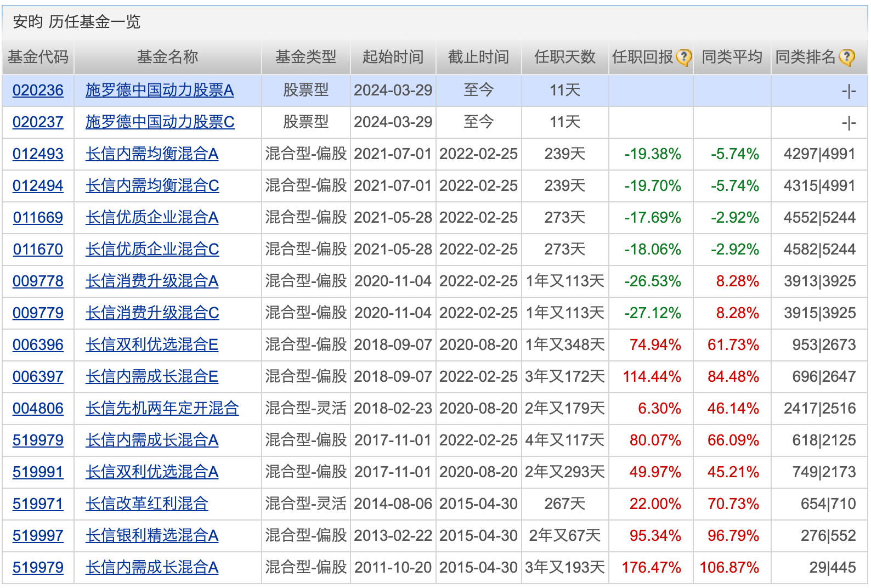871x588 pixels.
Task: Open fund code link 009778
Action: [38, 281]
